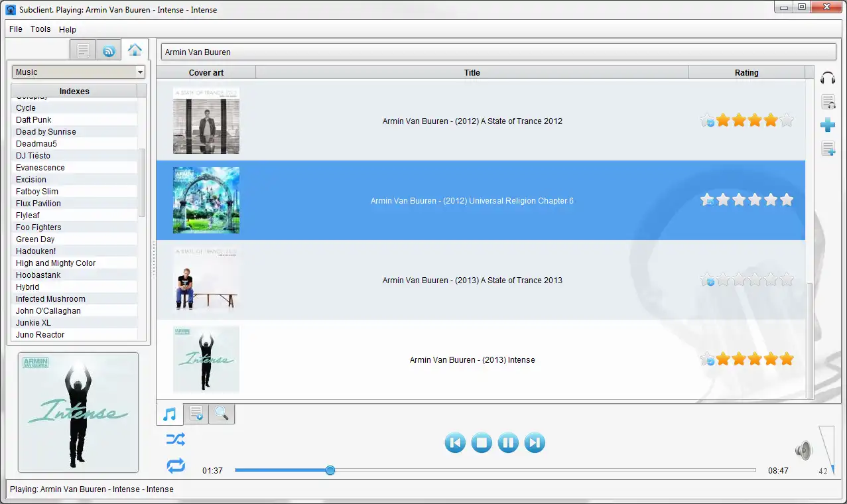This screenshot has width=847, height=504.
Task: Switch to the now playing music note tab
Action: [x=169, y=414]
